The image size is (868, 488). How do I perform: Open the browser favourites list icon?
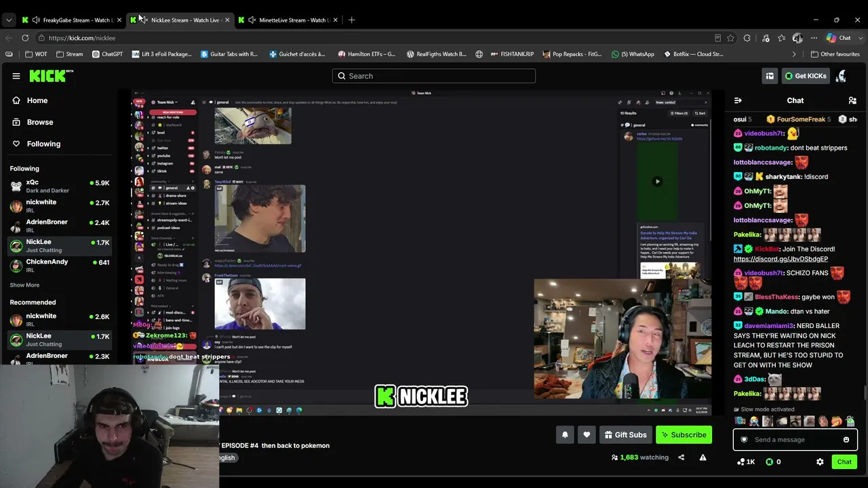[781, 38]
